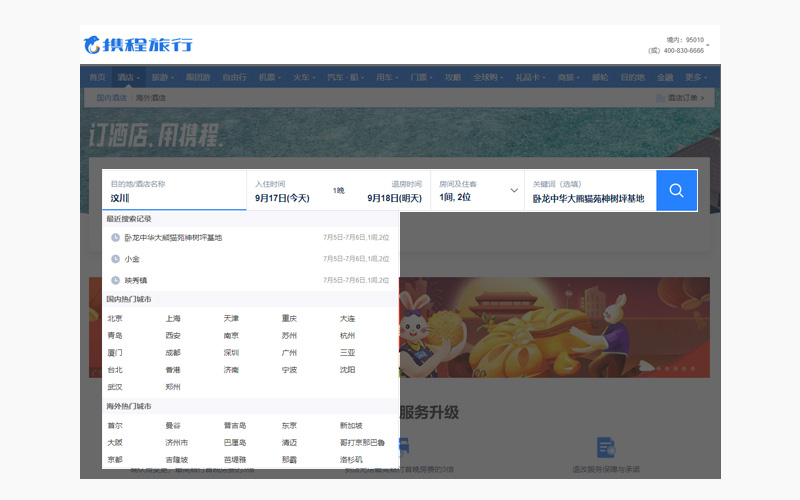
Task: Choose 清迈 from overseas hot cities
Action: point(289,442)
